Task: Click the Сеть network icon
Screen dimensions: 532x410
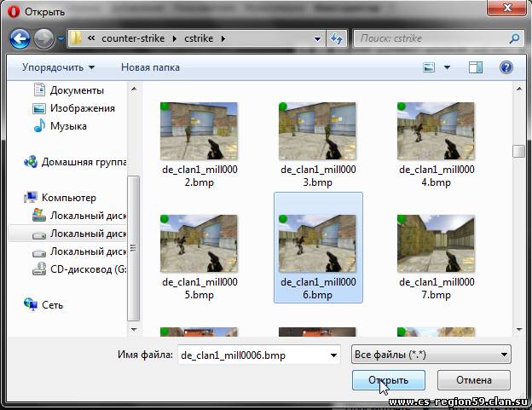Action: tap(31, 303)
